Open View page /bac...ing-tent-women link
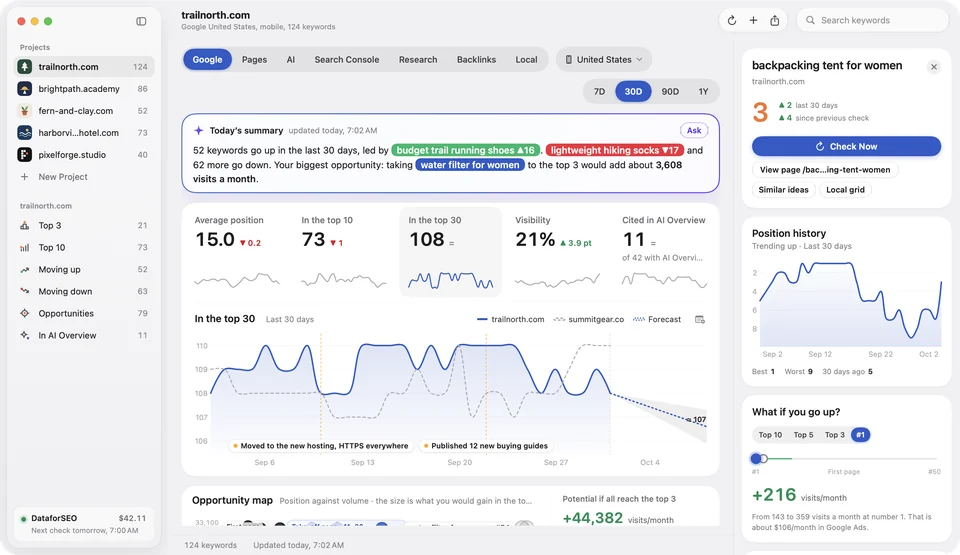Image resolution: width=960 pixels, height=555 pixels. click(825, 170)
